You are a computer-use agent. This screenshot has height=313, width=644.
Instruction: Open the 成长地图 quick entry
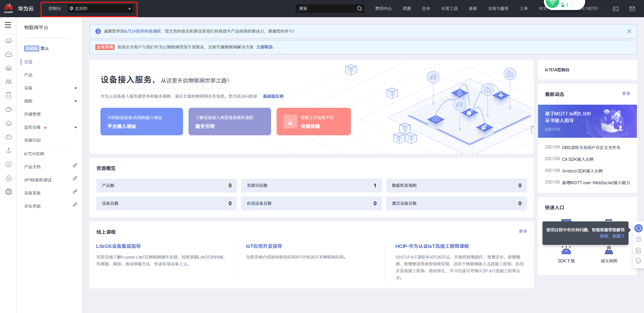coord(609,255)
